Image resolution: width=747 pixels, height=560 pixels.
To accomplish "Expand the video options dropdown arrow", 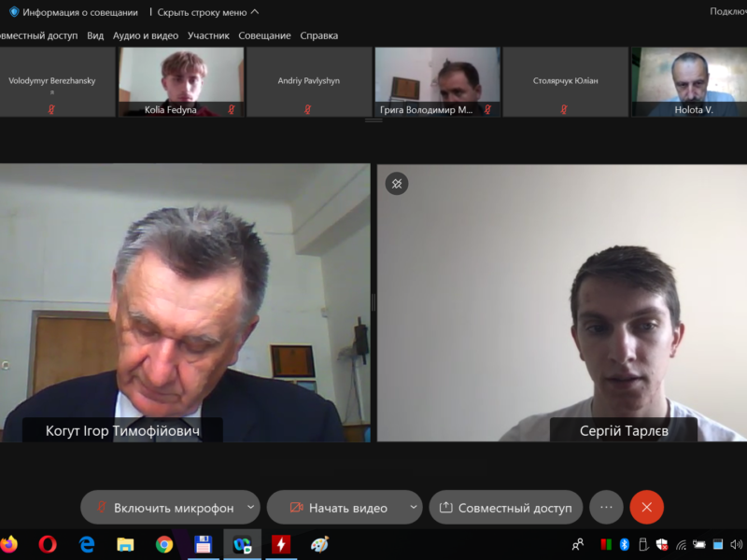I will 413,508.
